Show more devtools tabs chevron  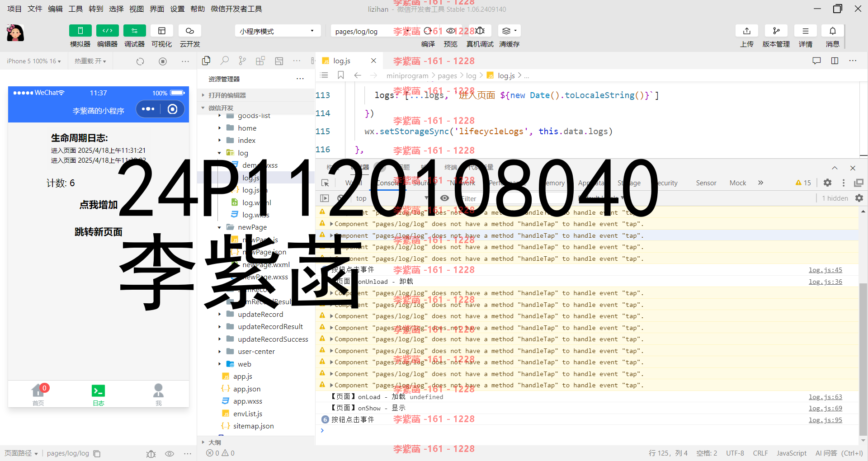click(x=760, y=183)
